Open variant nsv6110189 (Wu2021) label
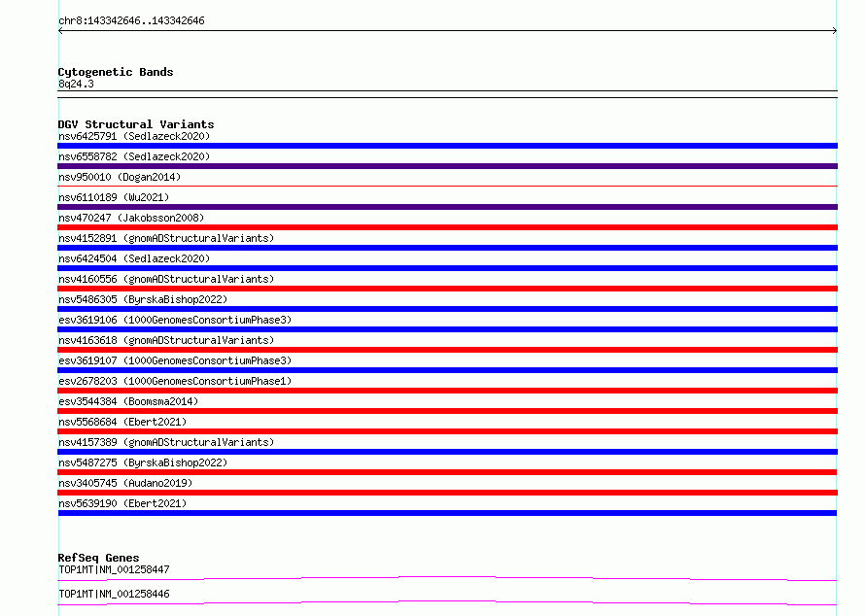The height and width of the screenshot is (616, 865). point(114,197)
